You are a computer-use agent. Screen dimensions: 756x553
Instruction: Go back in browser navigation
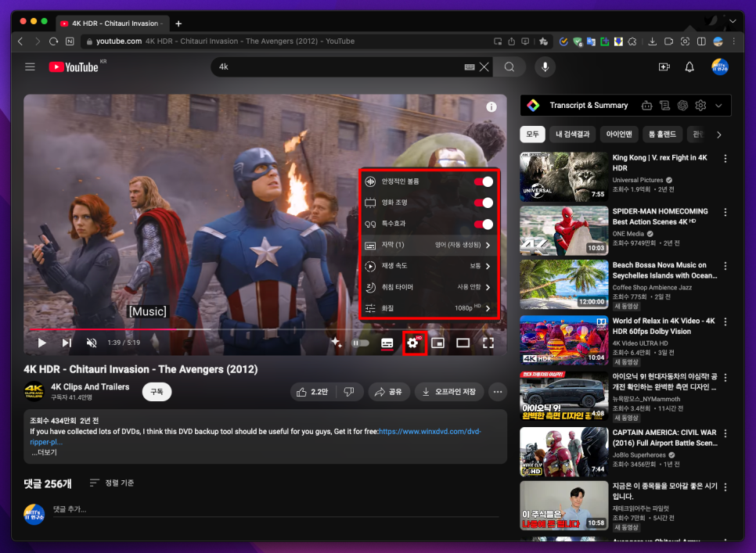tap(20, 41)
